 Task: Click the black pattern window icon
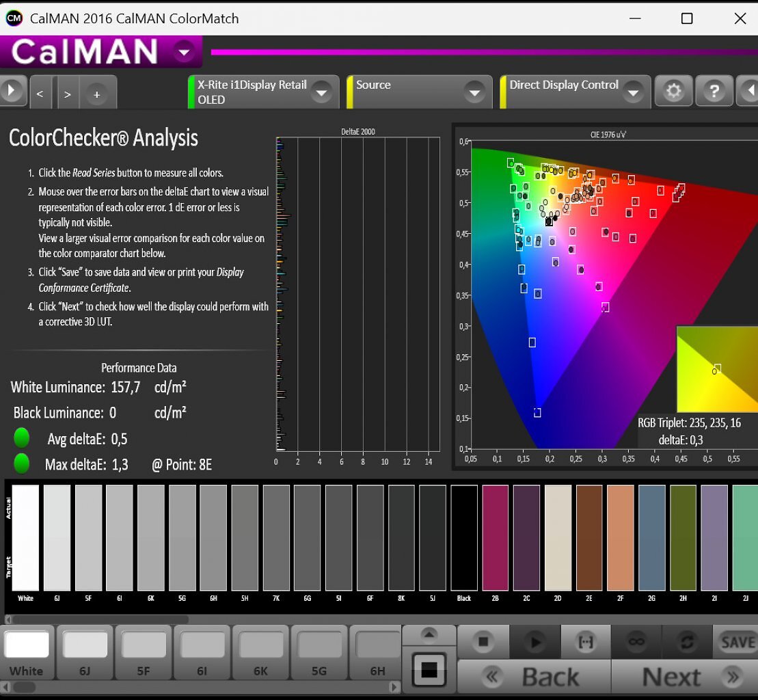point(429,670)
